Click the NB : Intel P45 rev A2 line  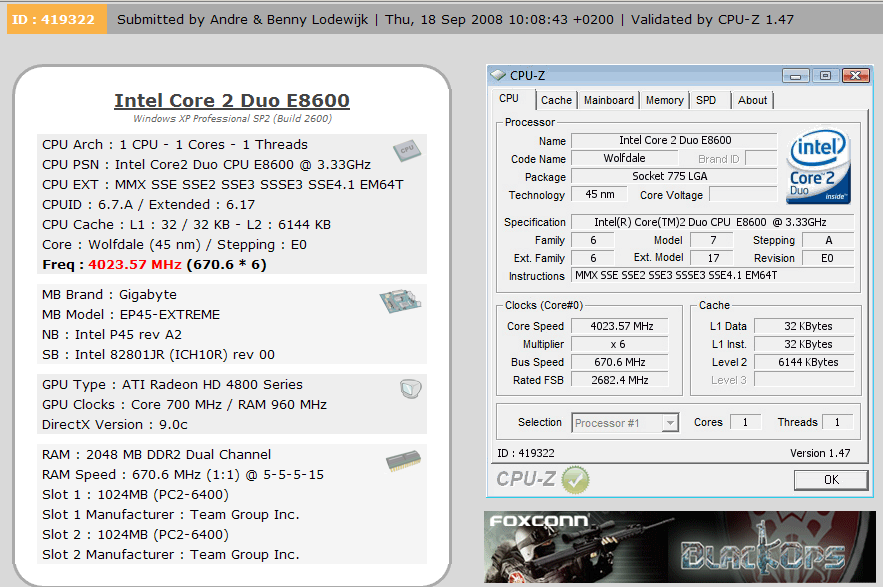(112, 335)
